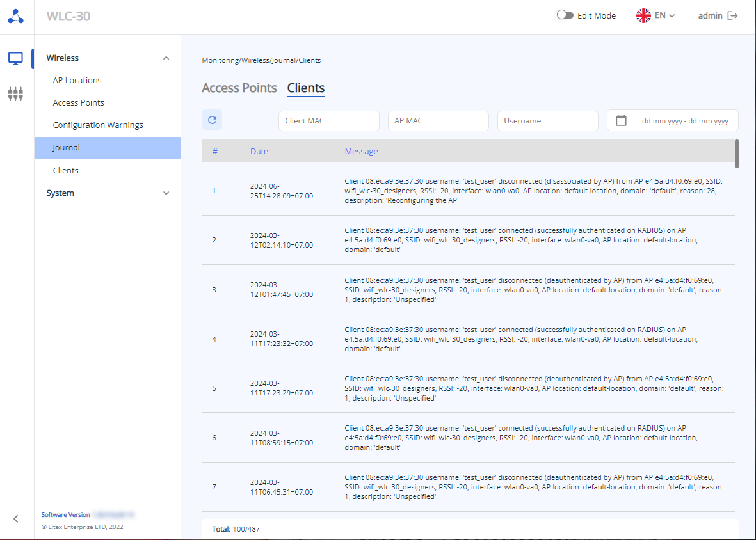Click the Username filter field
This screenshot has width=756, height=540.
[547, 121]
